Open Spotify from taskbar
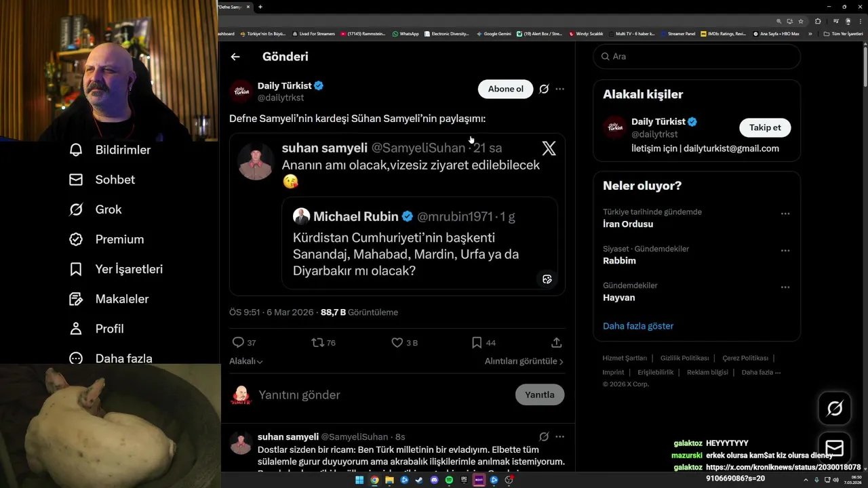 449,480
